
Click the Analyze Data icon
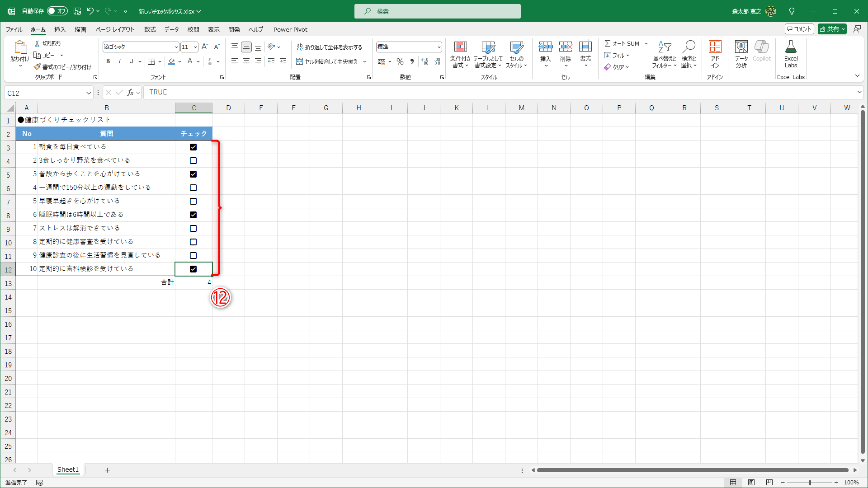point(741,47)
